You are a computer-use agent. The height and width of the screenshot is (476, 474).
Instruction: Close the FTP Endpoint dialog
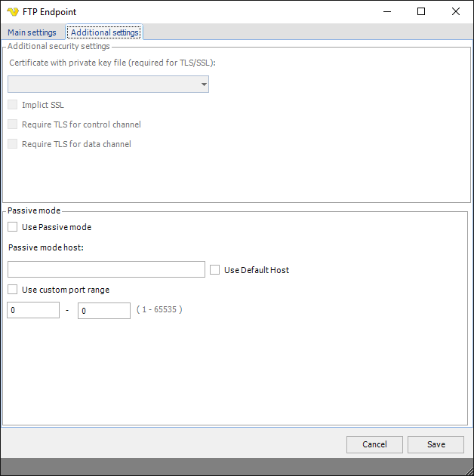pyautogui.click(x=456, y=12)
